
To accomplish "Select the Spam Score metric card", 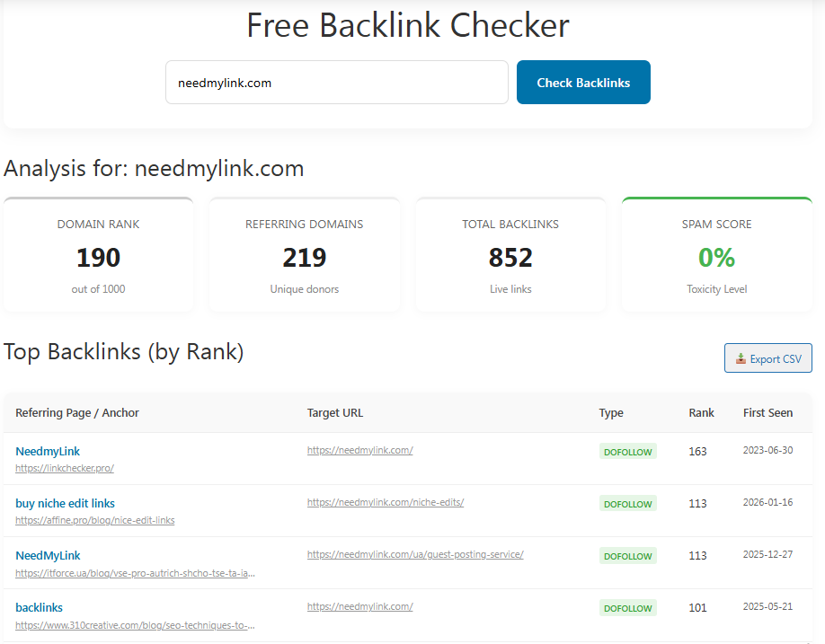I will (x=716, y=256).
